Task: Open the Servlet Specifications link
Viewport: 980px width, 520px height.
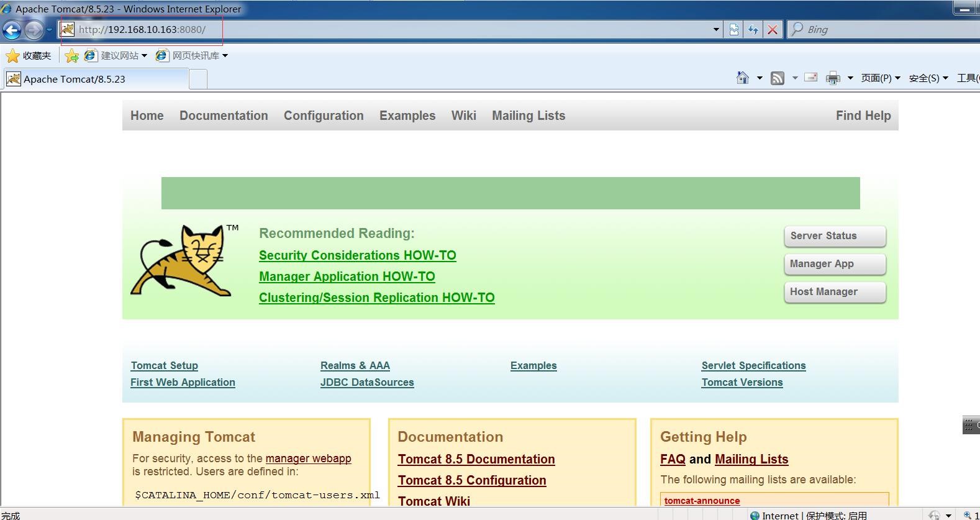Action: tap(753, 365)
